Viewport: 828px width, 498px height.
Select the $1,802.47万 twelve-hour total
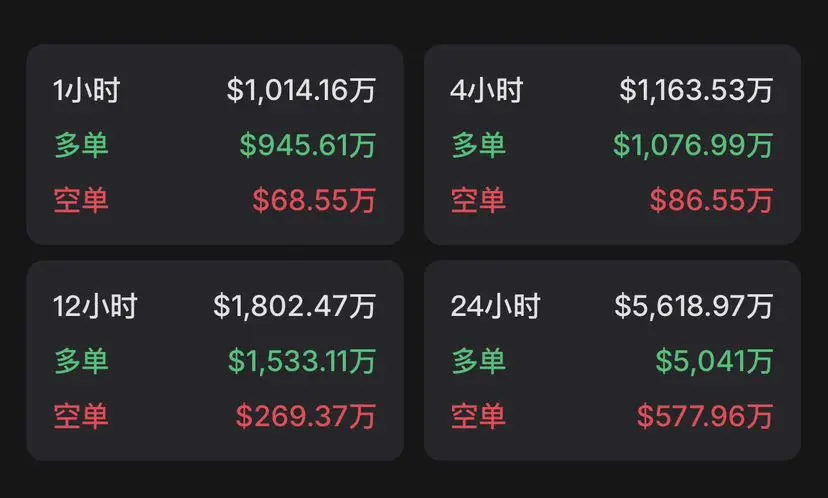point(295,306)
